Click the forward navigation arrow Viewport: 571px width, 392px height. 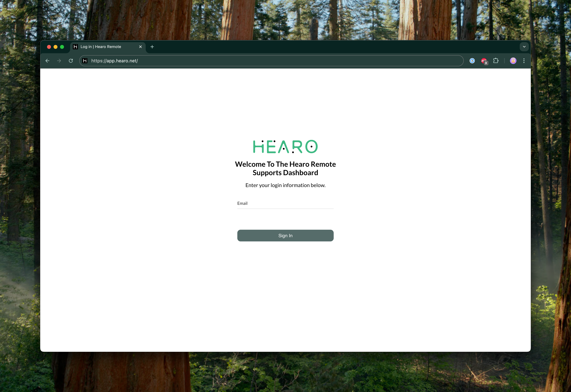click(59, 61)
